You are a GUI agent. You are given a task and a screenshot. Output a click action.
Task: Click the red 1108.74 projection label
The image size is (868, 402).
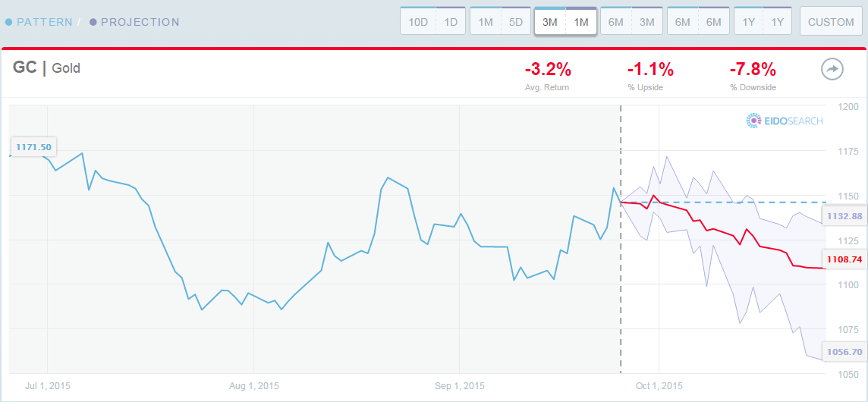844,259
